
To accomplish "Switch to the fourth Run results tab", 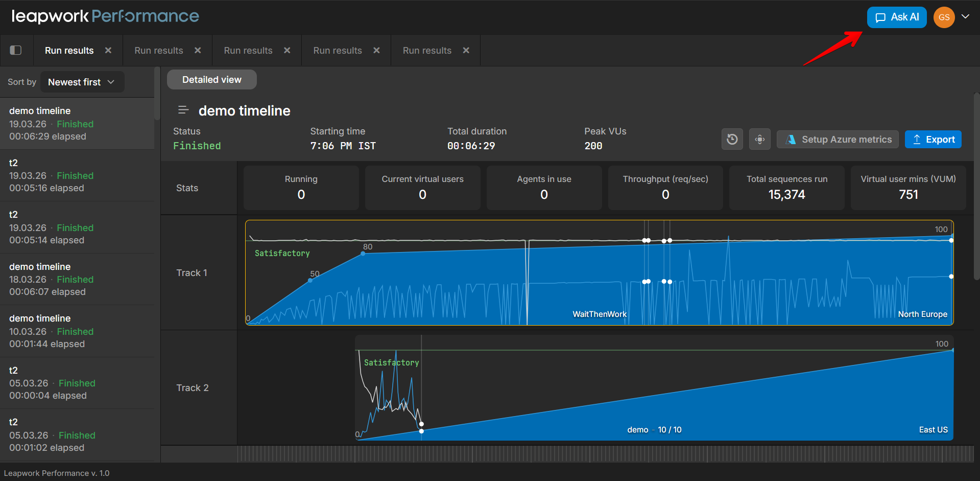I will pos(337,51).
